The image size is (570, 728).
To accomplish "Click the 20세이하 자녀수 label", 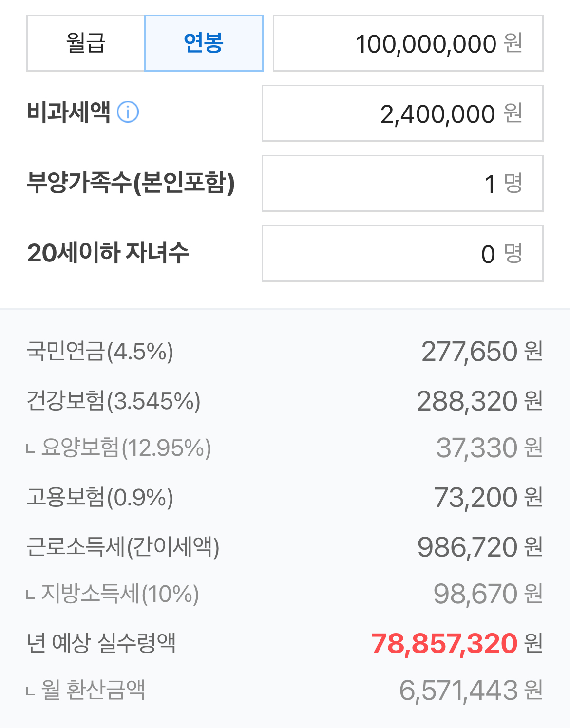I will pyautogui.click(x=108, y=253).
